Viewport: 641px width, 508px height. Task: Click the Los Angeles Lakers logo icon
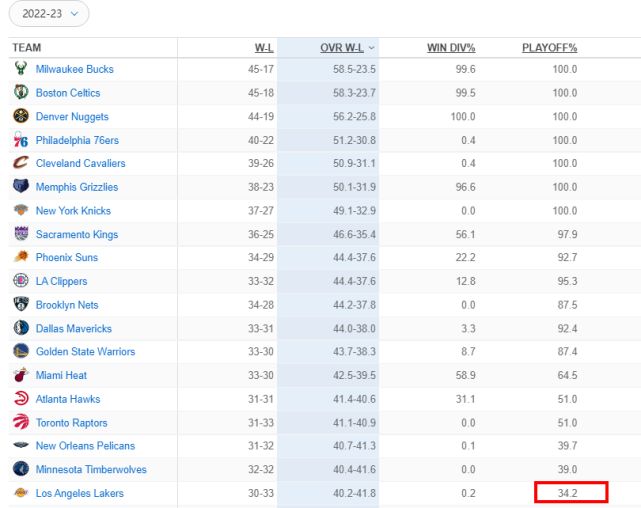pos(21,492)
